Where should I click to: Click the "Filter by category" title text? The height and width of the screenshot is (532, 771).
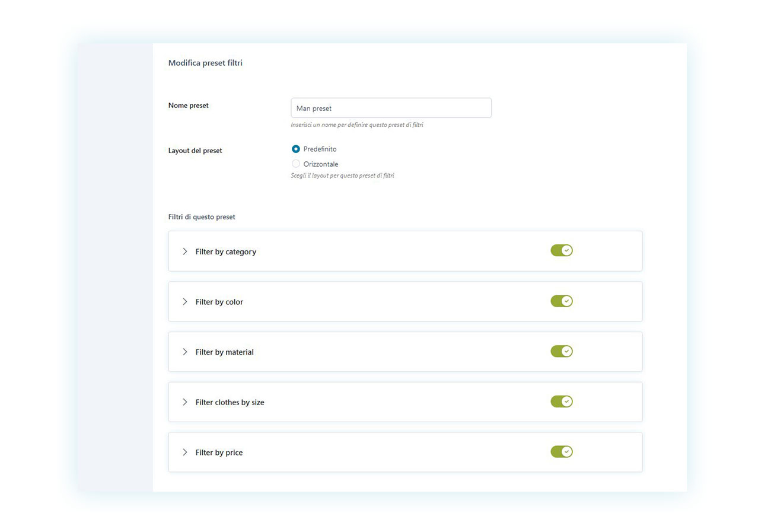[x=226, y=251]
